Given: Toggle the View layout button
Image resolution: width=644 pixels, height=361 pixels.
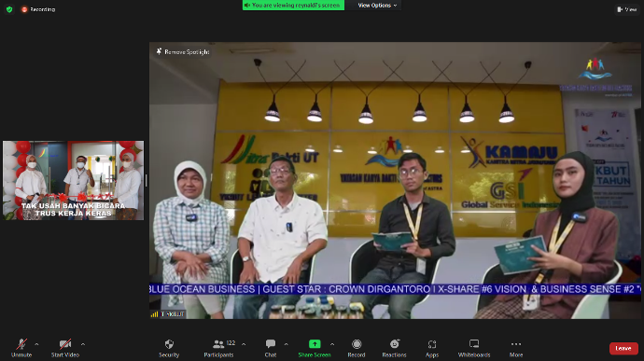Looking at the screenshot, I should pyautogui.click(x=627, y=9).
